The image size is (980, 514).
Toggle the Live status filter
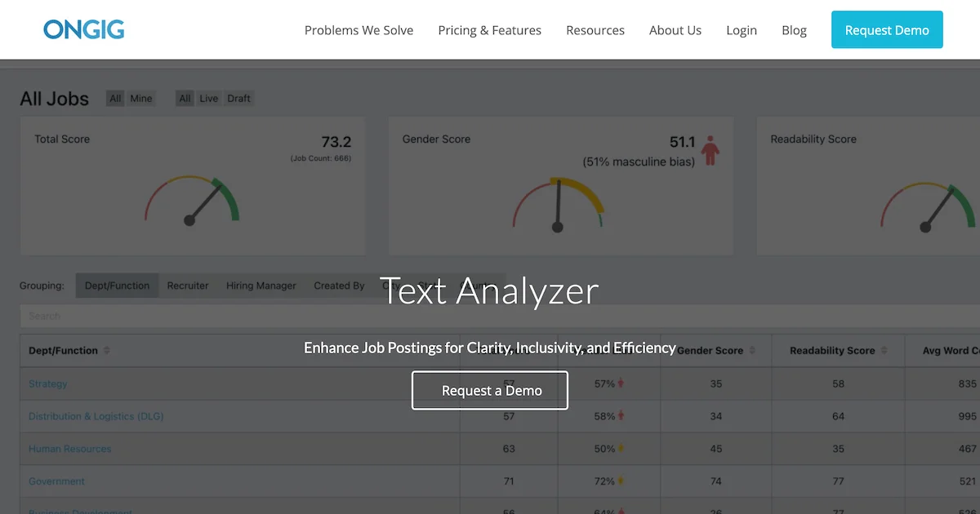[209, 99]
